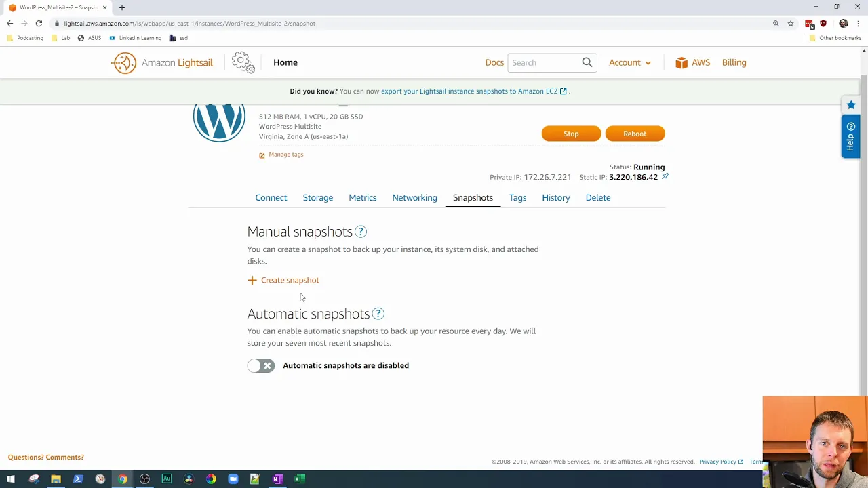The height and width of the screenshot is (488, 868).
Task: Click the search magnifier icon
Action: (x=587, y=62)
